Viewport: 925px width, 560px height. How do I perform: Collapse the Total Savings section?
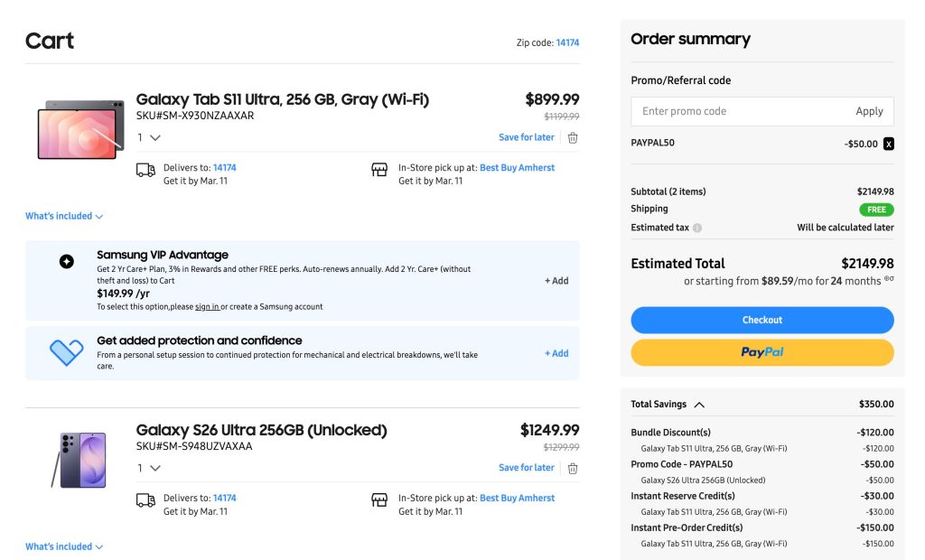click(699, 405)
